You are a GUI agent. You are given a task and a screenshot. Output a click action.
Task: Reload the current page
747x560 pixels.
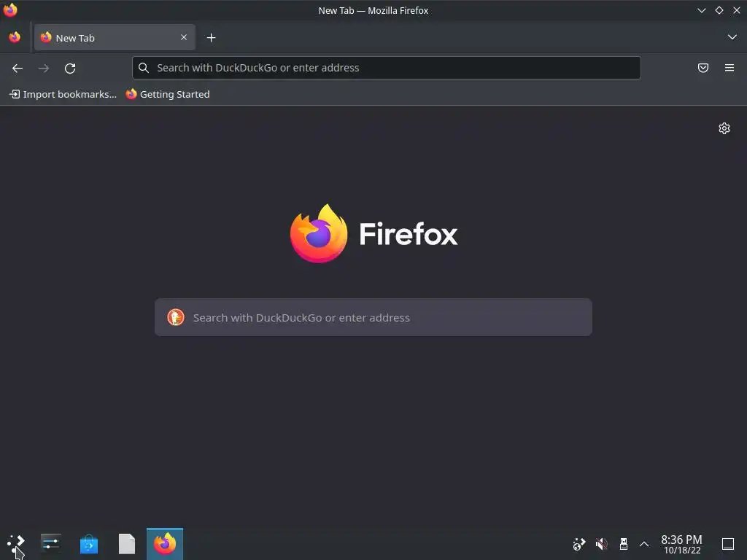click(70, 68)
